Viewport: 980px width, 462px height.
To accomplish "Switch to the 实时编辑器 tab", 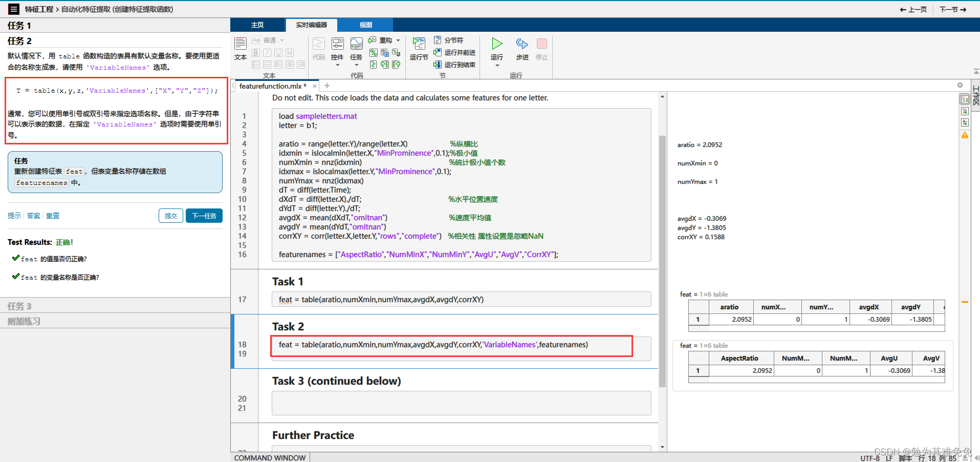I will coord(311,25).
